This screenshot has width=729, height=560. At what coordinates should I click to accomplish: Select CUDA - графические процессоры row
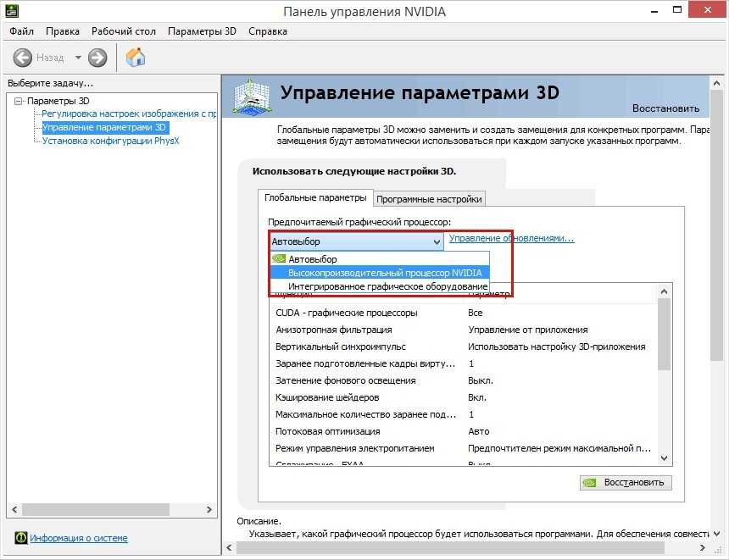[464, 313]
